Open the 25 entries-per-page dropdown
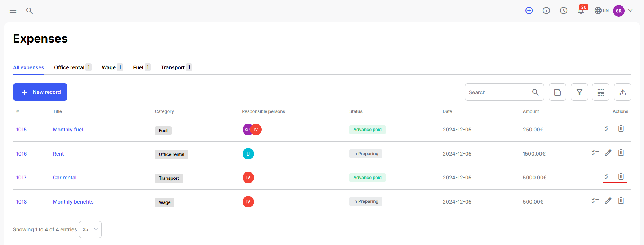 (90, 229)
